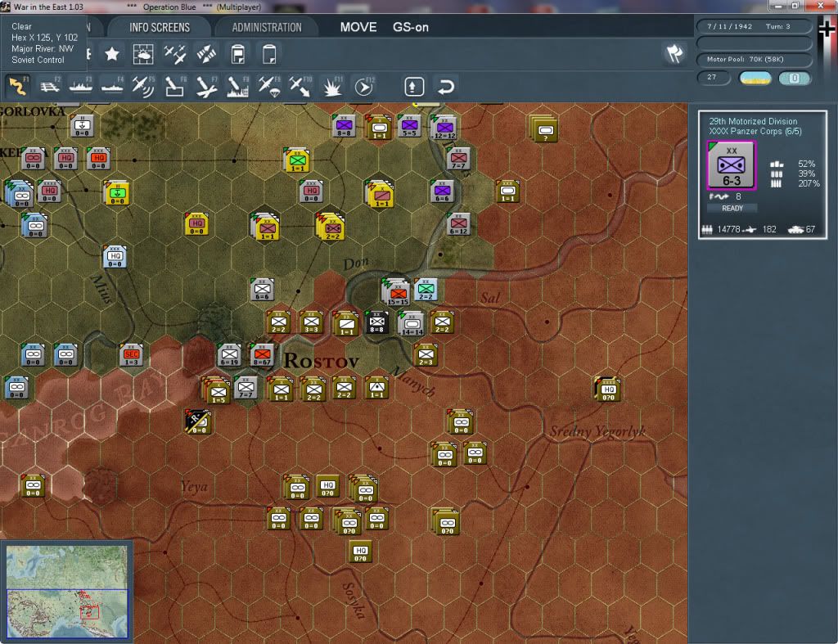
Task: Click the weather indicator pill
Action: coord(755,78)
